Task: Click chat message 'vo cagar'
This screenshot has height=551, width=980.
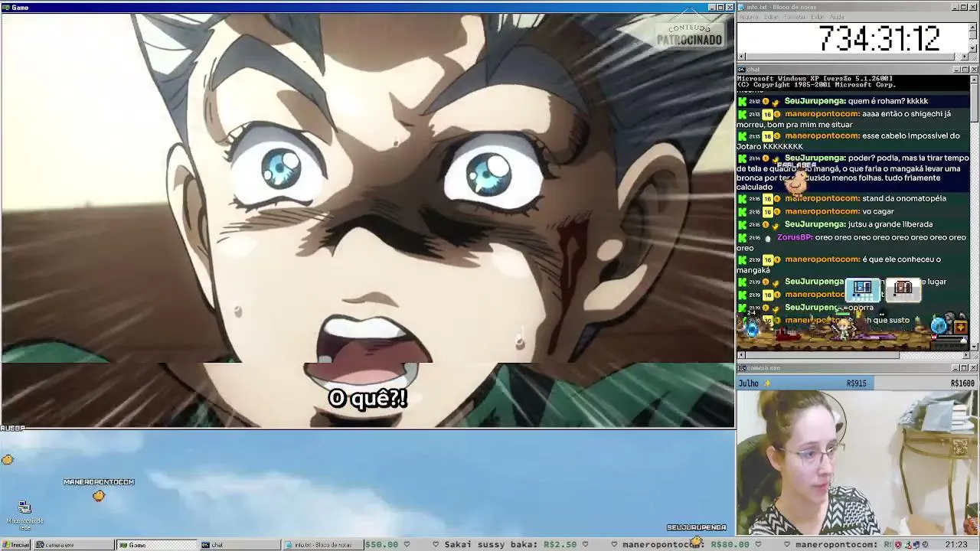Action: [878, 211]
